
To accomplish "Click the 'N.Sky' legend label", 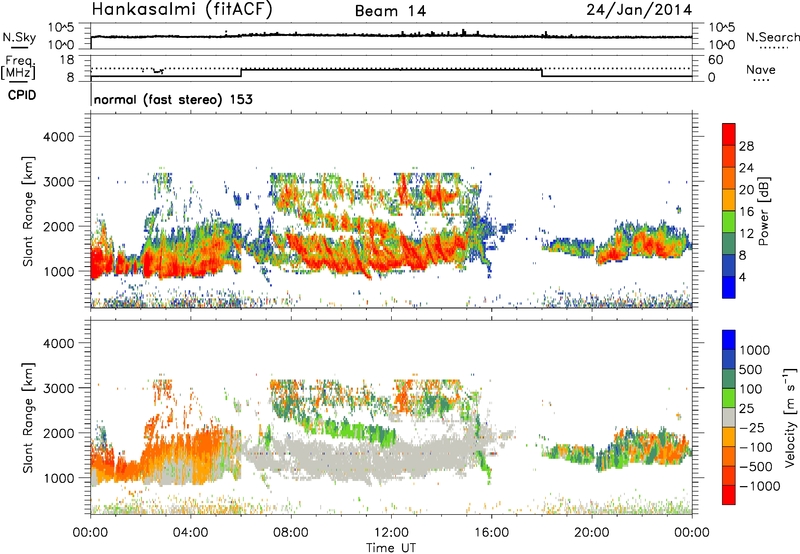I will point(19,37).
